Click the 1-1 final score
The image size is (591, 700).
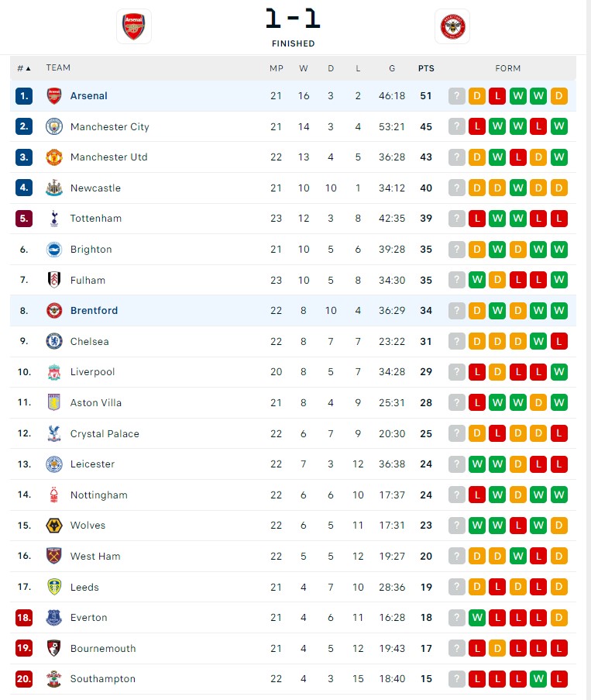[293, 18]
